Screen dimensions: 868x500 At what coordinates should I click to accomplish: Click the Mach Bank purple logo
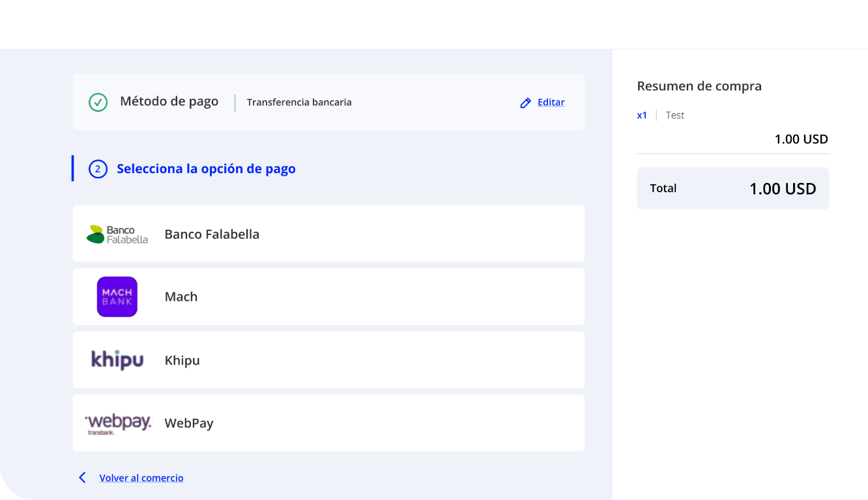[x=117, y=297]
